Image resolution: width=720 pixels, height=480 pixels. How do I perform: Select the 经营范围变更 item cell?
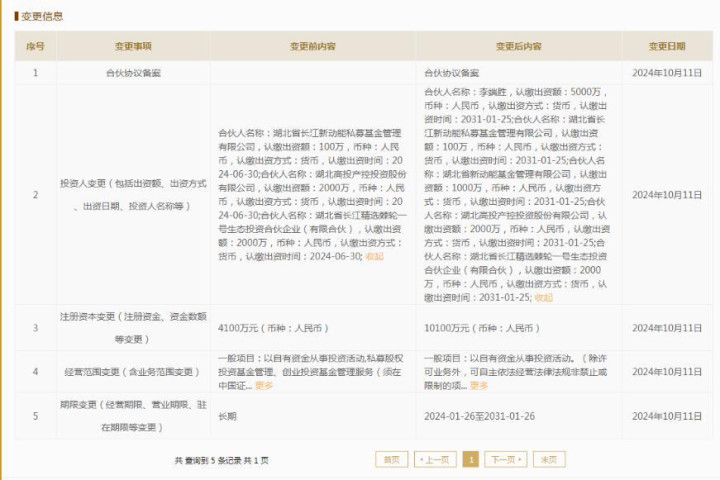(x=133, y=372)
